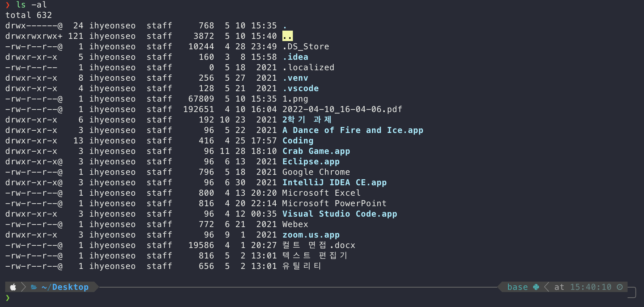
Task: Click the time 22:14 on PowerPoint row
Action: (x=264, y=204)
